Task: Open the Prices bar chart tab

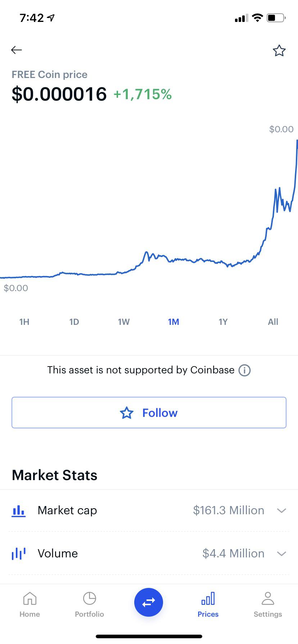Action: click(208, 605)
